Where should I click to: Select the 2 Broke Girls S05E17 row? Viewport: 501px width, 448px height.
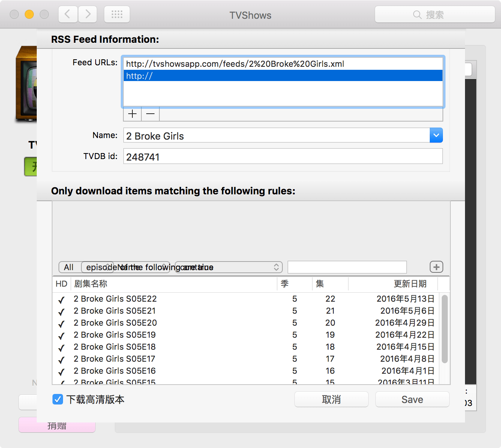click(246, 359)
